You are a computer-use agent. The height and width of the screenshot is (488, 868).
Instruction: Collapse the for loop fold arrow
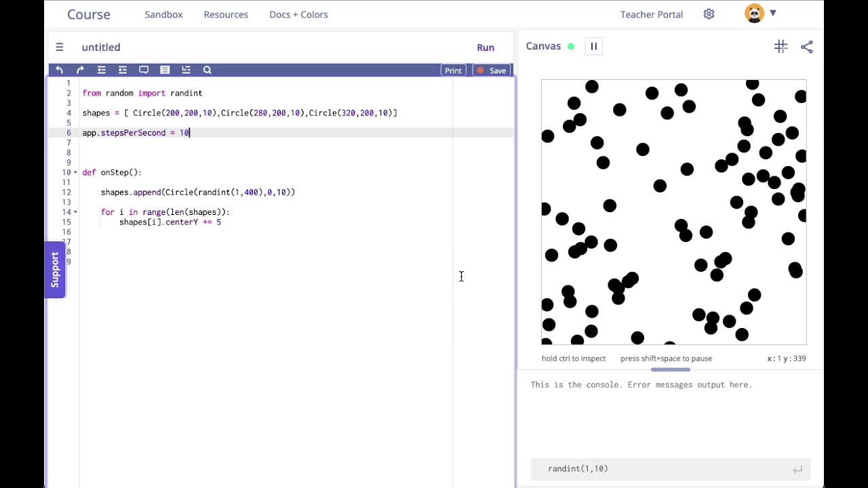pyautogui.click(x=75, y=212)
